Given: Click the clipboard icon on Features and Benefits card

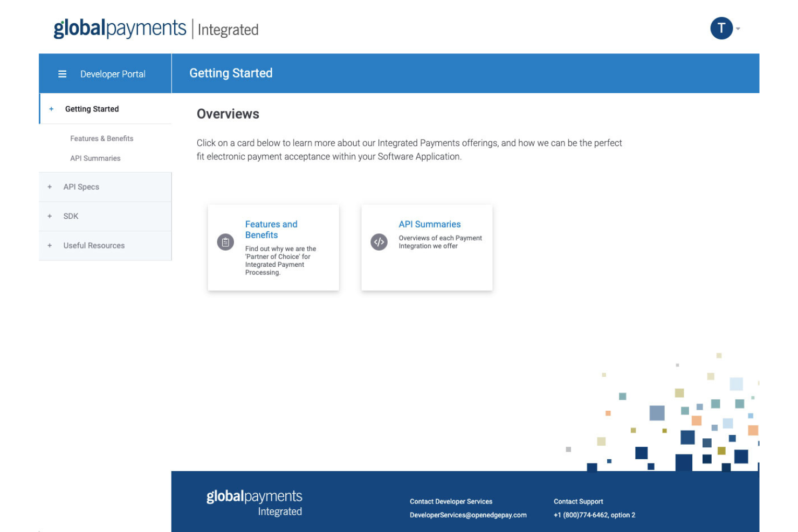Looking at the screenshot, I should tap(225, 243).
